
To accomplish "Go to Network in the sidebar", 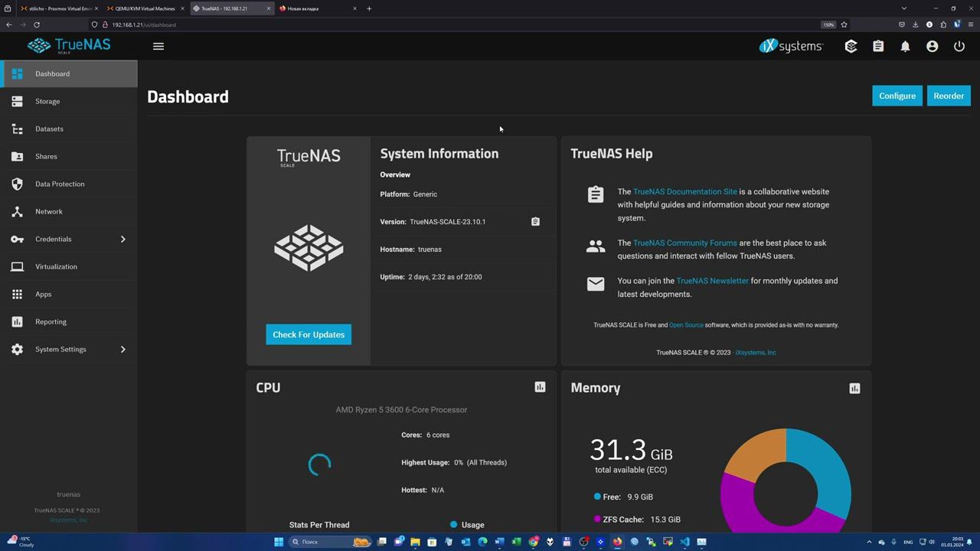I will click(x=69, y=211).
